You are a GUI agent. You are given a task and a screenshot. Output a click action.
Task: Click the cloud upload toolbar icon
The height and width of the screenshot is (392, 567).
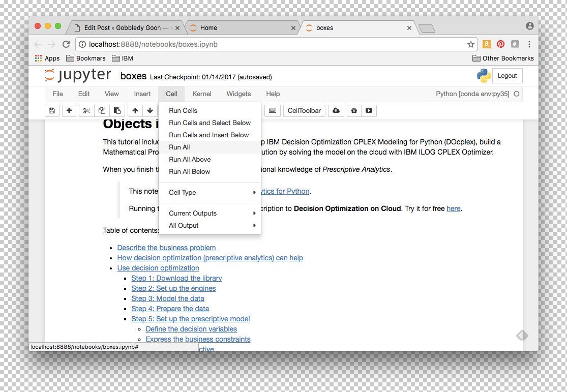(336, 111)
